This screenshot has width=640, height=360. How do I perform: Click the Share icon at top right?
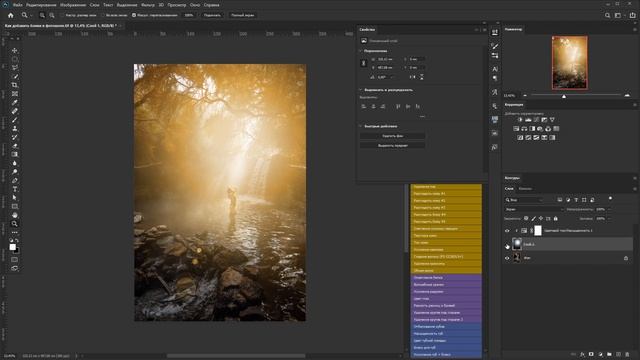point(632,15)
